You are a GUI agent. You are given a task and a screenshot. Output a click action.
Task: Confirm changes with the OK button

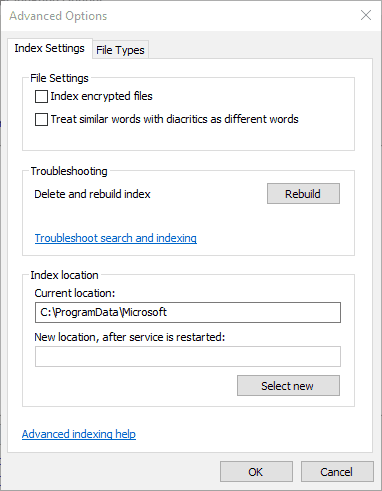[256, 472]
